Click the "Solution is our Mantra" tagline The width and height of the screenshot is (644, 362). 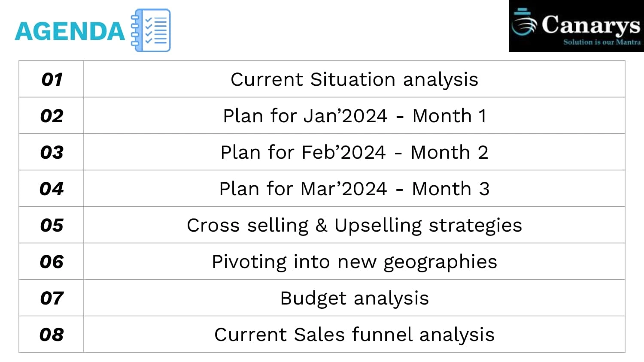[601, 42]
